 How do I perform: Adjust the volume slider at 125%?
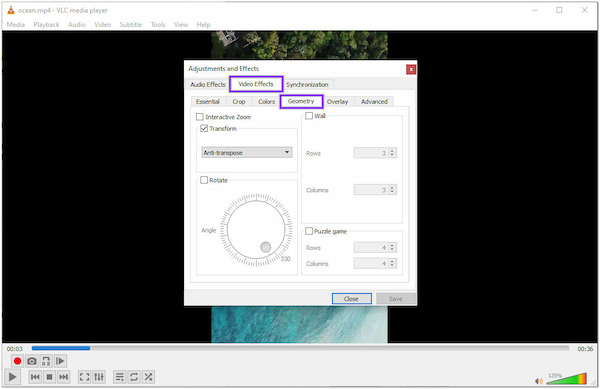tap(566, 378)
